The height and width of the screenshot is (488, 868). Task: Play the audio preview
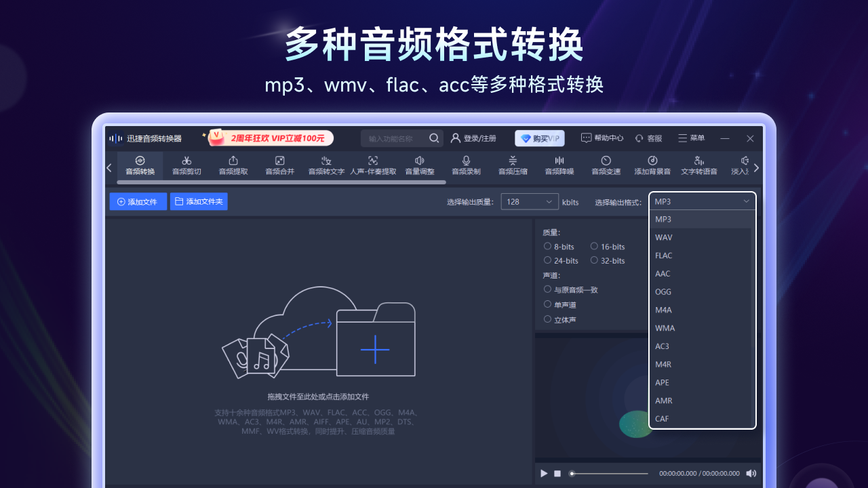coord(544,473)
